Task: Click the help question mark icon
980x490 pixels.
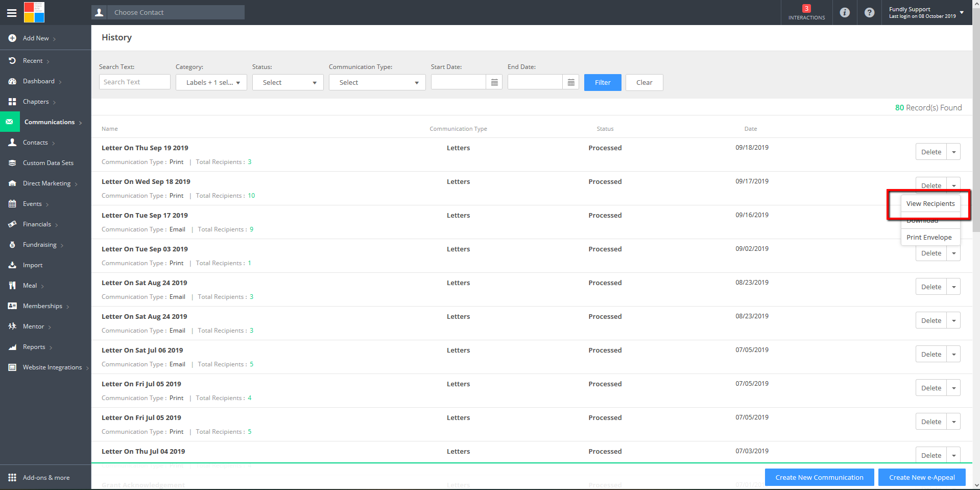Action: (869, 12)
